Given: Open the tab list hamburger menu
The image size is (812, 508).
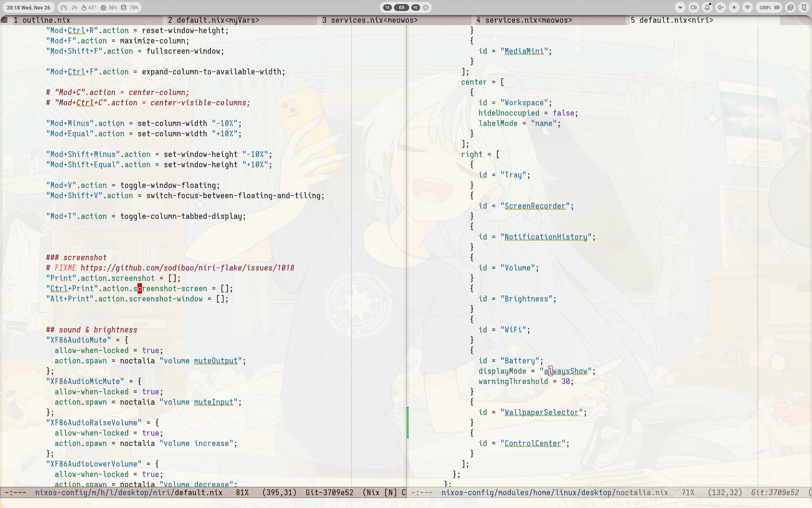Looking at the screenshot, I should point(5,20).
